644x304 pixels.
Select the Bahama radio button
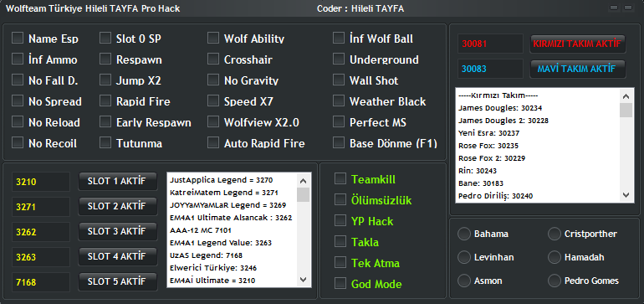click(464, 234)
